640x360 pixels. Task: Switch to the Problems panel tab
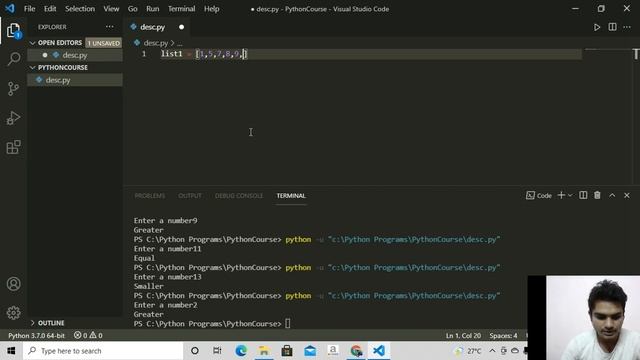tap(150, 196)
